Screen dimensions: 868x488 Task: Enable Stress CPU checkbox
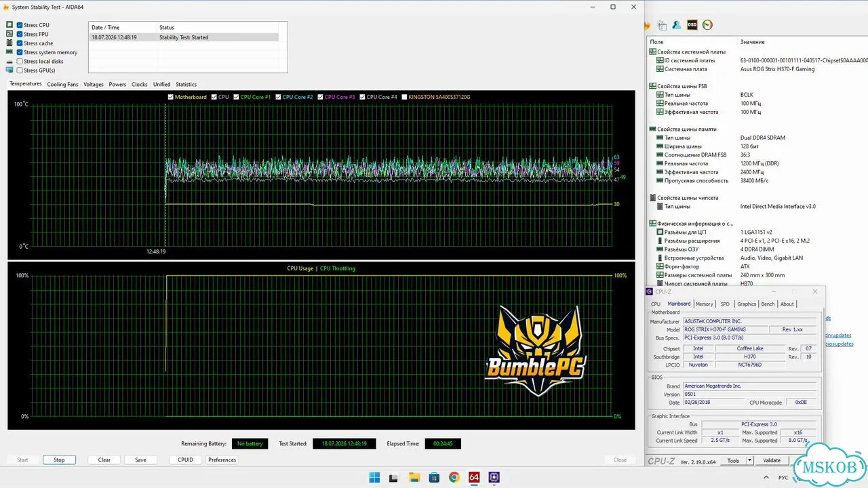20,25
